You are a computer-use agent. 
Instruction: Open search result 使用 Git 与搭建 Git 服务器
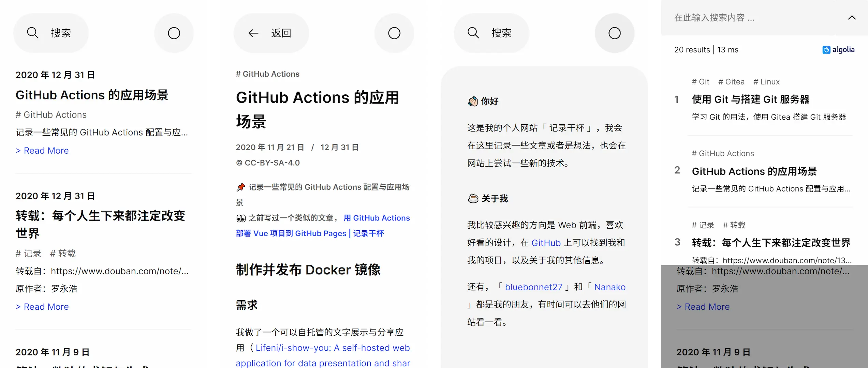tap(750, 99)
